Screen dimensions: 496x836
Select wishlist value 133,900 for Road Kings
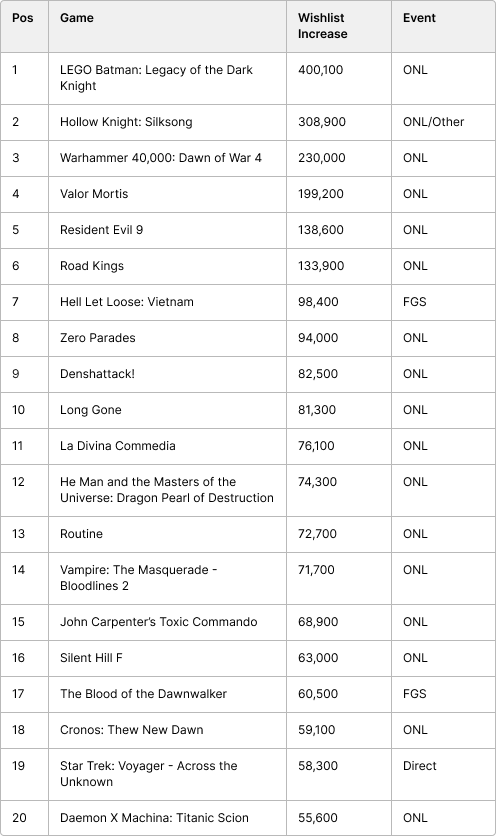click(321, 266)
